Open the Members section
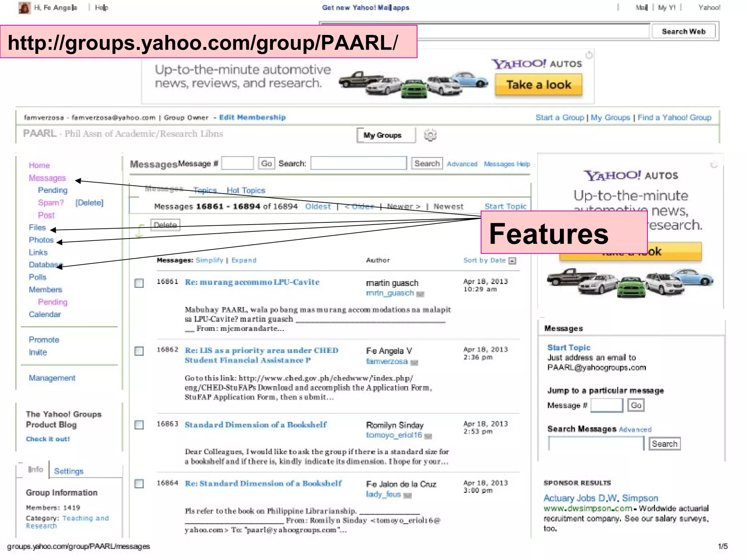747x560 pixels. (x=46, y=289)
